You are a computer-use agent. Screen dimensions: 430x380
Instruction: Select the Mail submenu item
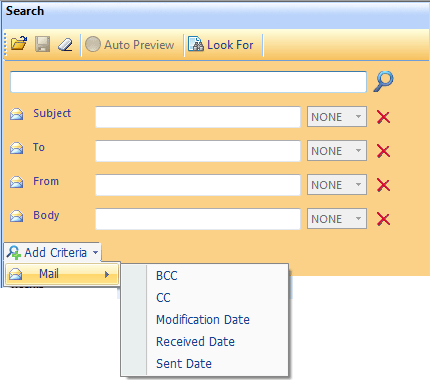pyautogui.click(x=62, y=274)
